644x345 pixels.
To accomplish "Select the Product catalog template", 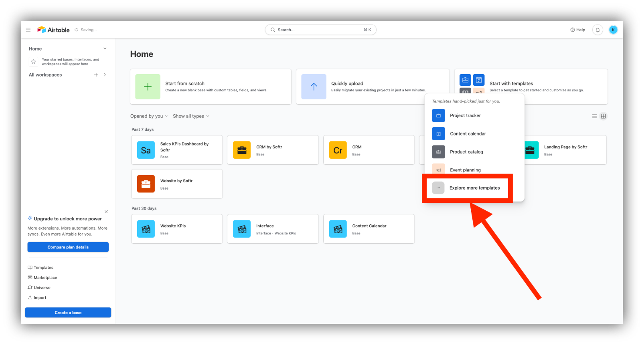I will 474,152.
